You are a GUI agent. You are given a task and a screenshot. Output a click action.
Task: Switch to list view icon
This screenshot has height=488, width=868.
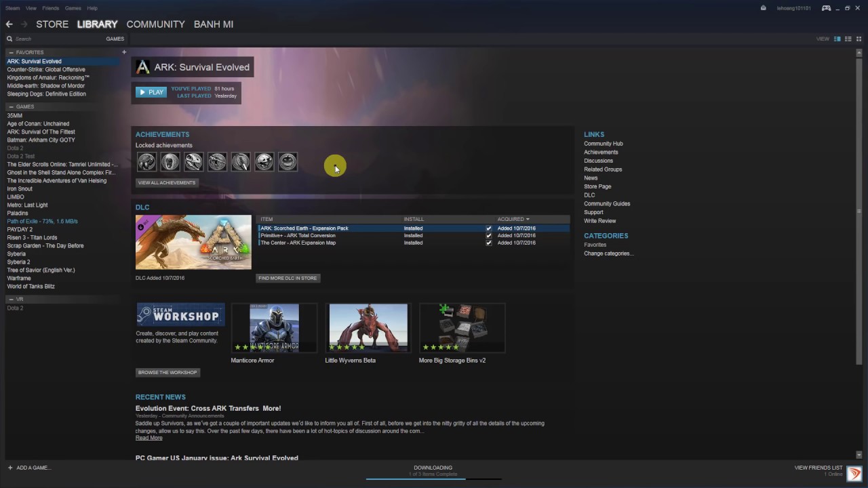coord(848,39)
